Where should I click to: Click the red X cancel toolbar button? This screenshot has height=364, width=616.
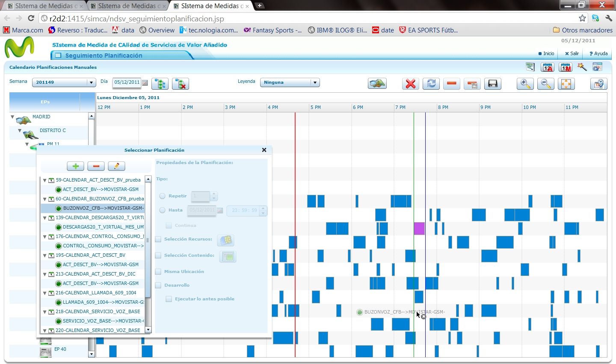pos(410,84)
